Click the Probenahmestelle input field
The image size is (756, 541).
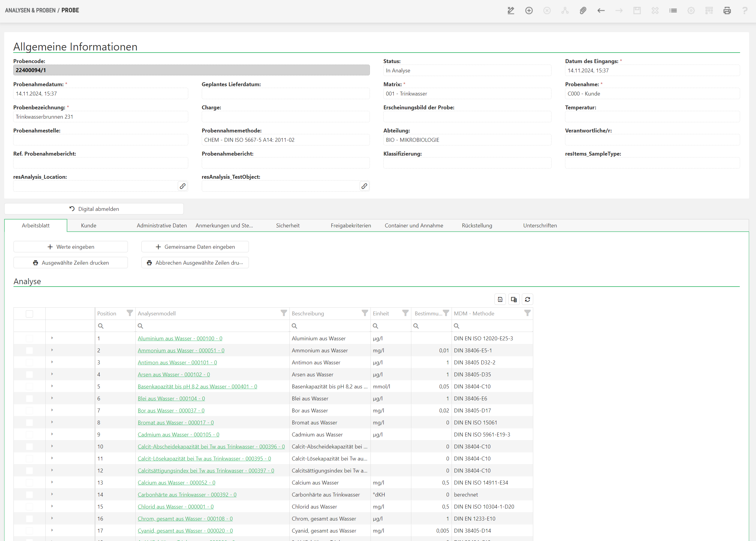pyautogui.click(x=101, y=140)
